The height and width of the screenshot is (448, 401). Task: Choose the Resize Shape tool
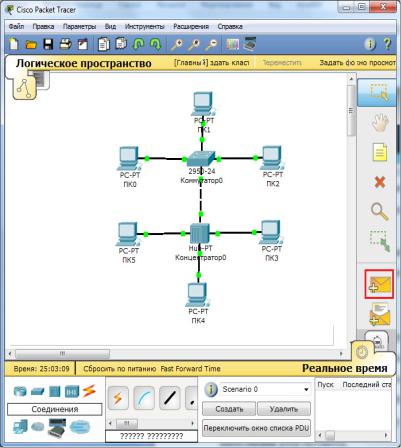(x=380, y=241)
